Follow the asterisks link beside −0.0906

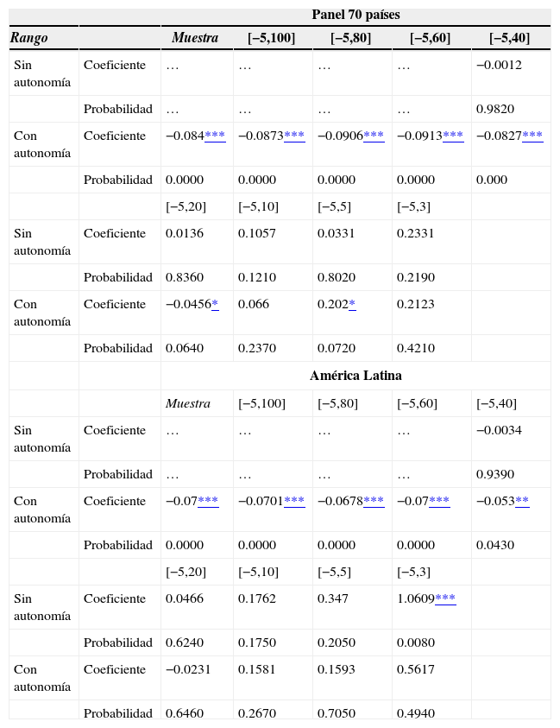click(x=374, y=136)
